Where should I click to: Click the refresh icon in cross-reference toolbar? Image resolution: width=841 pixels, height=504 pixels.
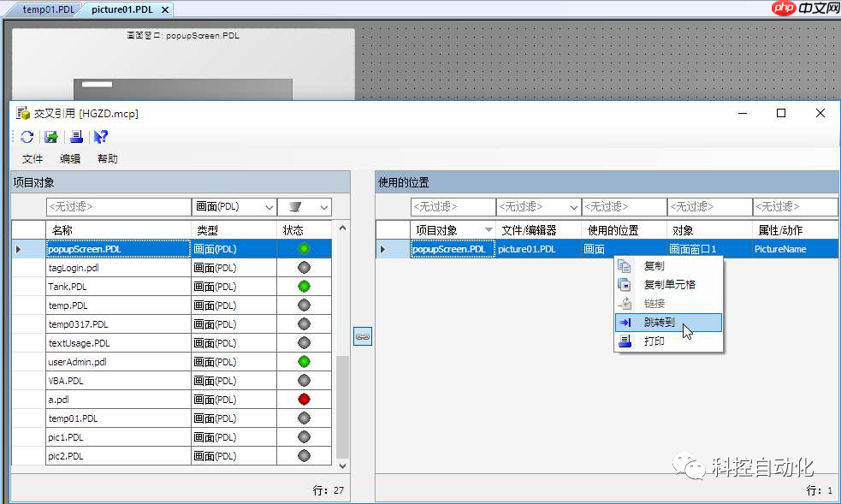point(27,137)
